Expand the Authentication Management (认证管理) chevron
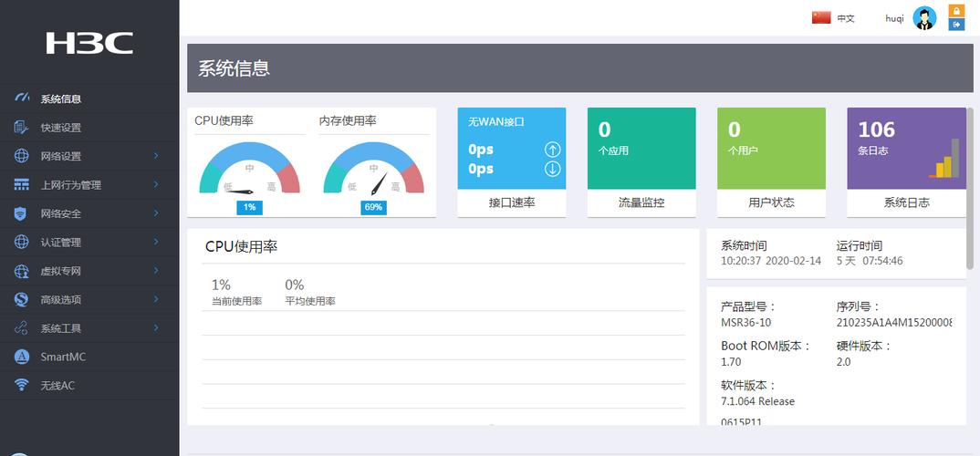 [156, 242]
